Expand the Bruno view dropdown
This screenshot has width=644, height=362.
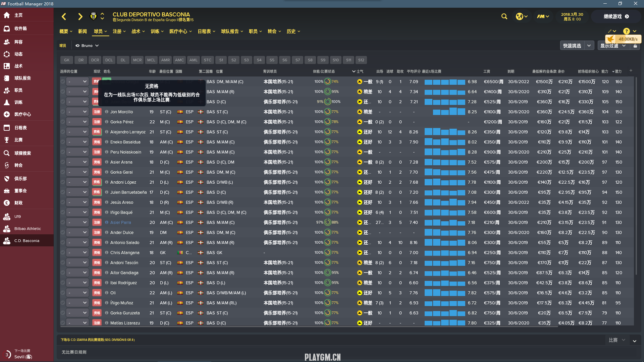pyautogui.click(x=87, y=46)
